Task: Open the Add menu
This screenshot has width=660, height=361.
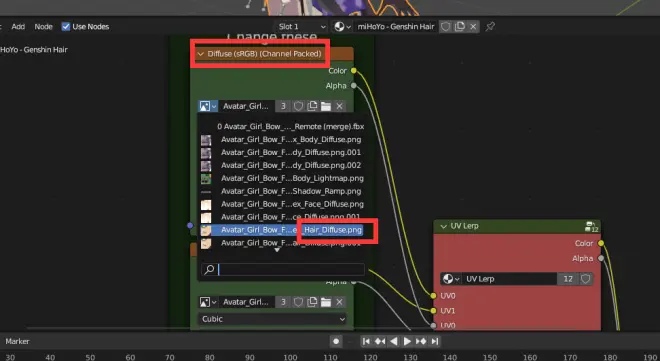Action: coord(18,27)
